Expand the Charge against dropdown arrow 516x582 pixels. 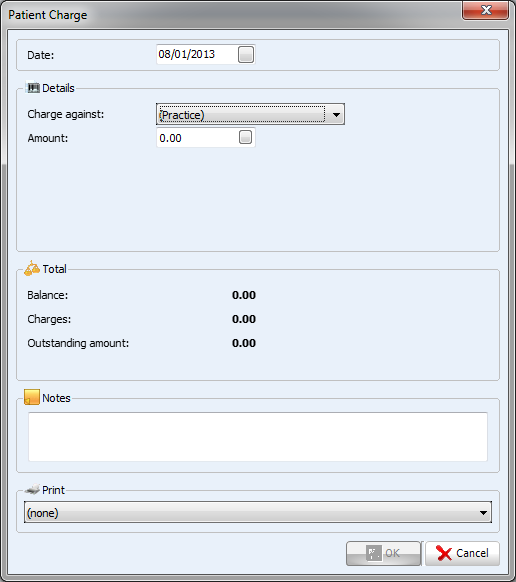tap(336, 115)
